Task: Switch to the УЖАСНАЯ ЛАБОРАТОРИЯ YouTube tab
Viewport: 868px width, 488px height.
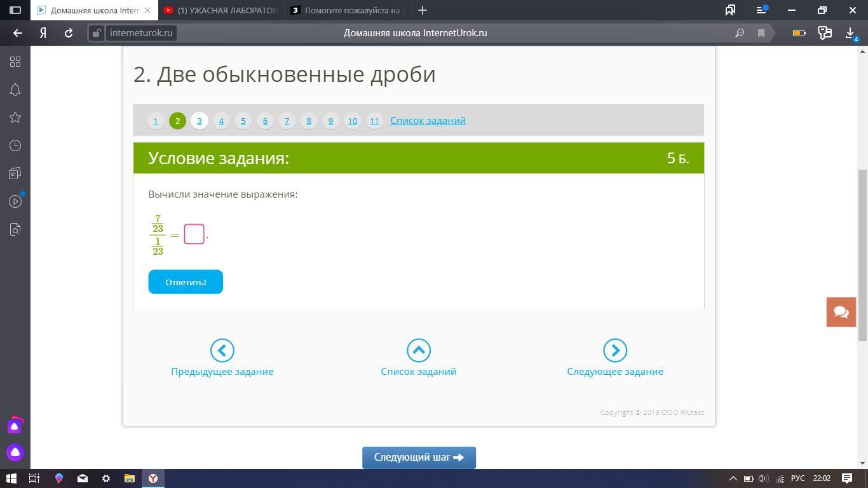Action: (220, 10)
